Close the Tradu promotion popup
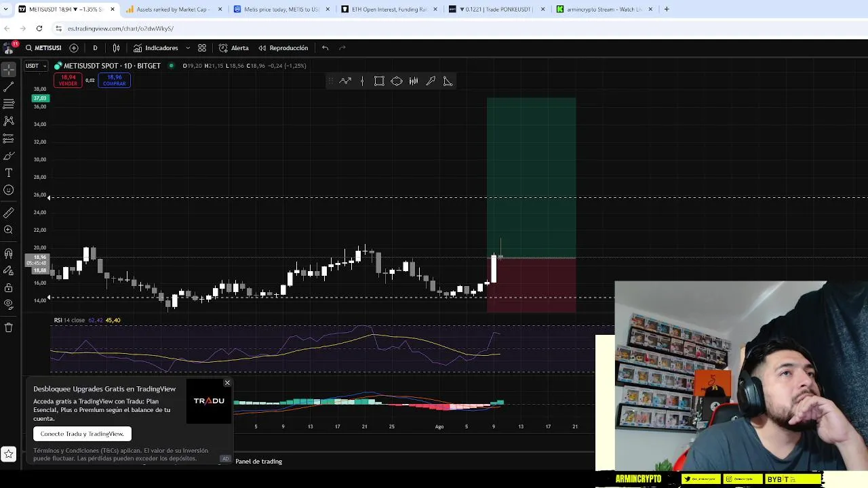This screenshot has width=868, height=488. [227, 383]
